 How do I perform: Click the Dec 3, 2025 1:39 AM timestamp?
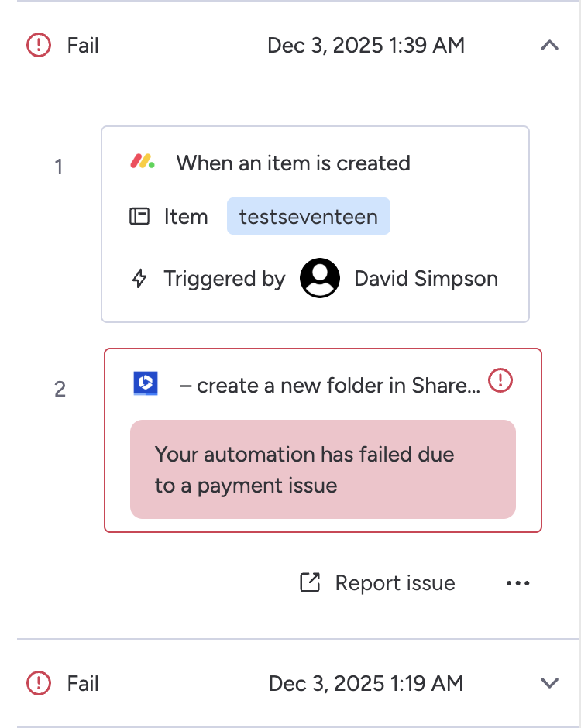click(366, 46)
